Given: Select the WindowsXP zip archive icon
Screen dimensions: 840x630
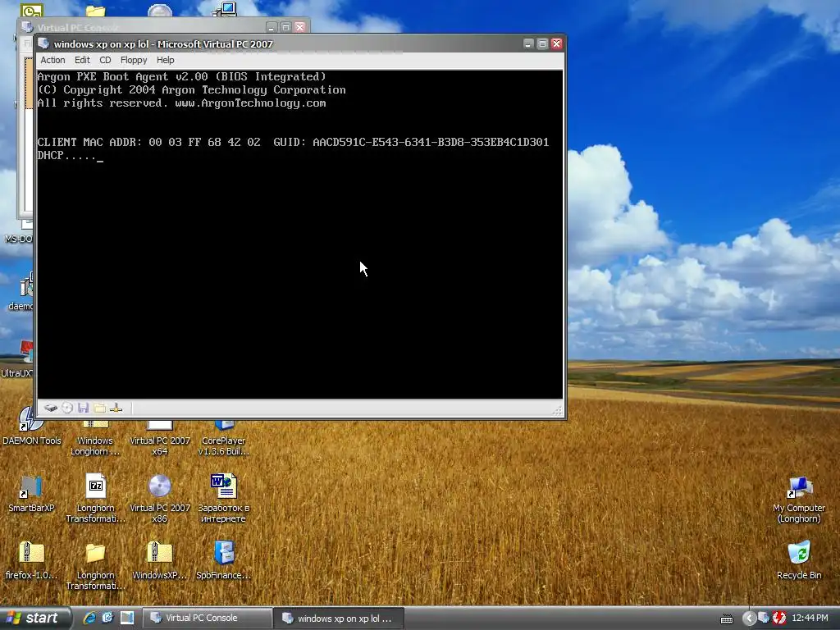Looking at the screenshot, I should click(160, 560).
